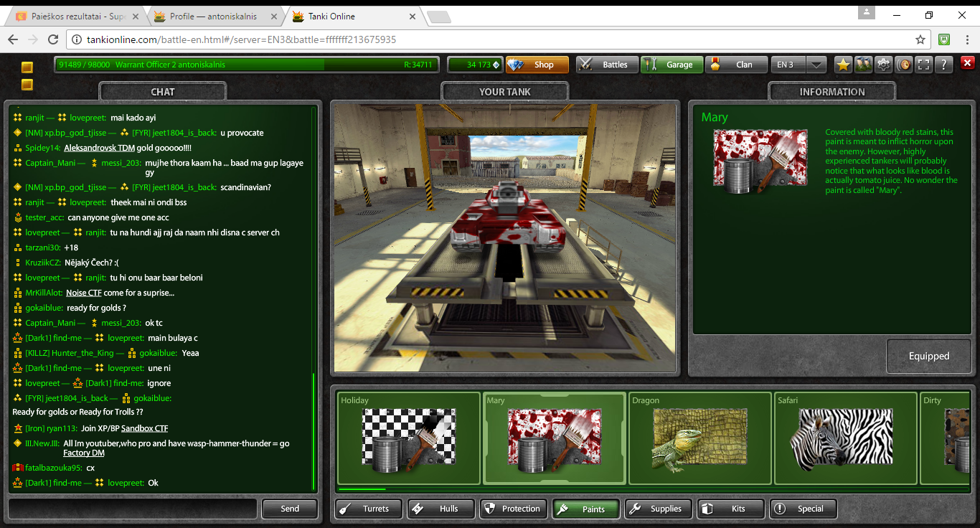Close the game with red X
The image size is (980, 528).
point(966,65)
